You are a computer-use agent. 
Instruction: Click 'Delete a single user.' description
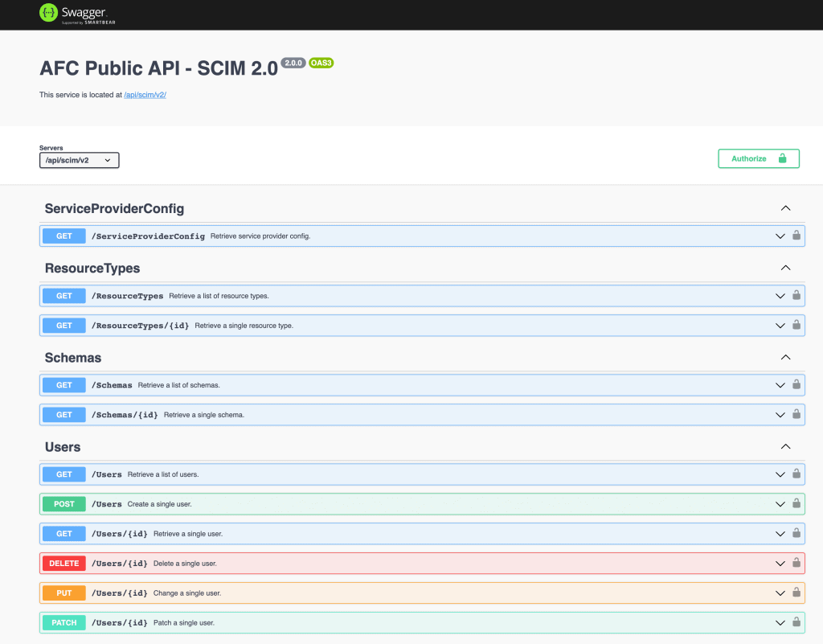(185, 564)
